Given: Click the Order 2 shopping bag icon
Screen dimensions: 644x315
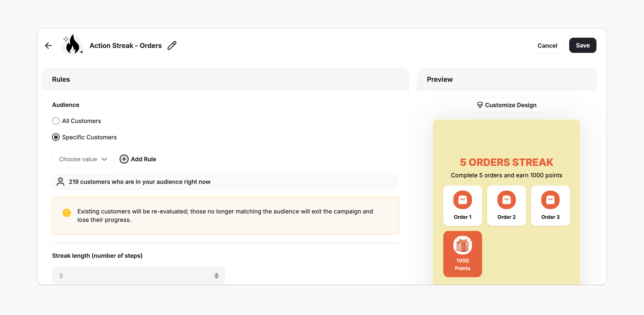Looking at the screenshot, I should (x=506, y=200).
